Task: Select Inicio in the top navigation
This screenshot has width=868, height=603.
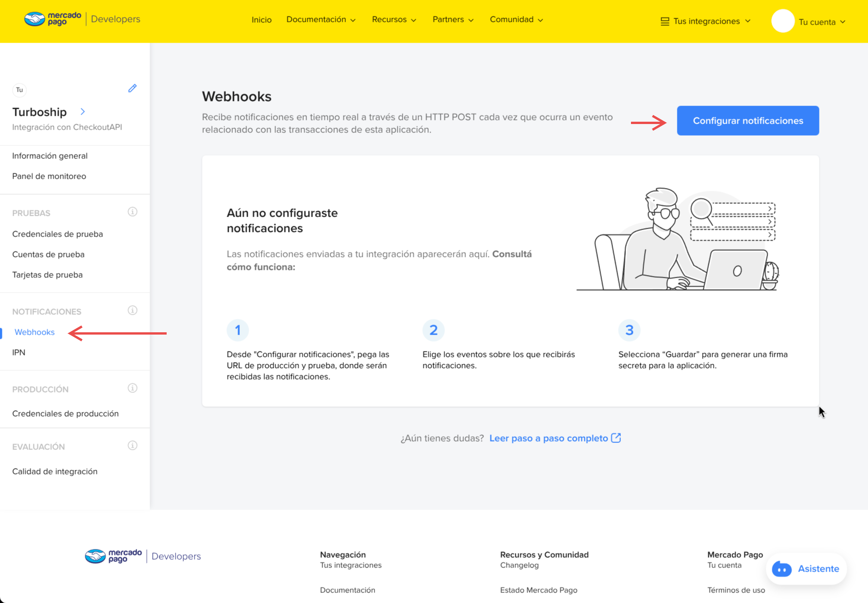Action: [262, 19]
